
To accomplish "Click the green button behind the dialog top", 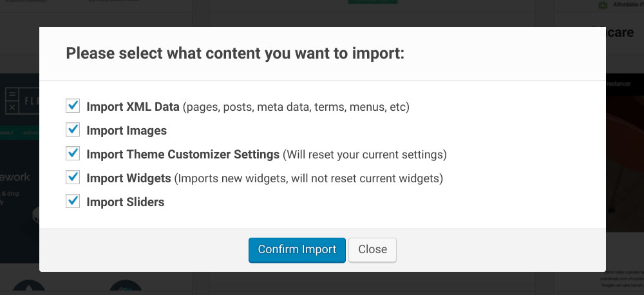I will tap(372, 2).
